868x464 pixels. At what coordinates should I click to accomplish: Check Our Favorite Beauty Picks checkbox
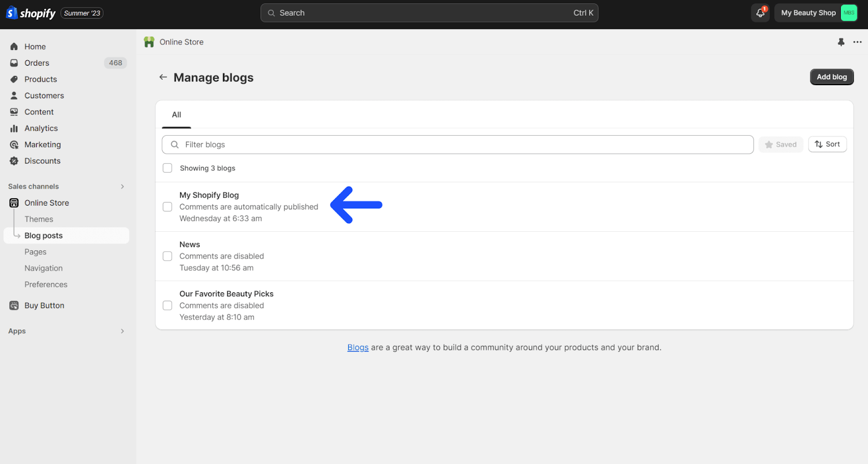coord(168,306)
